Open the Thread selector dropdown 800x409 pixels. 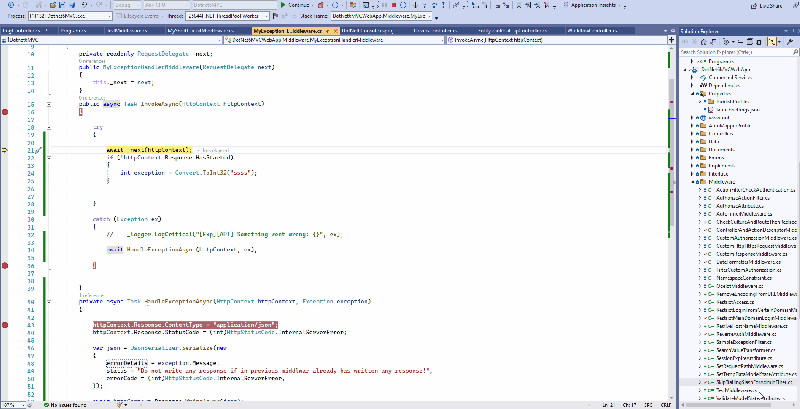[227, 16]
